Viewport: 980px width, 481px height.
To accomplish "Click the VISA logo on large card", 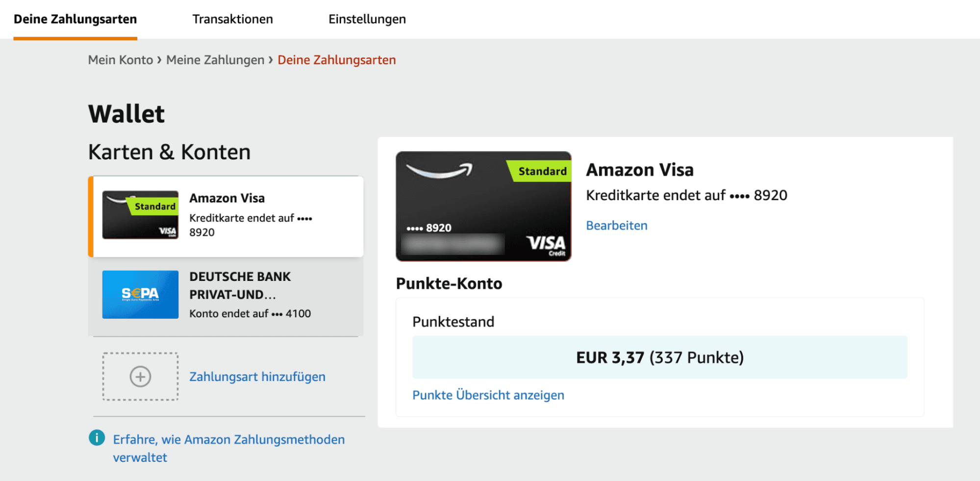I will tap(546, 243).
